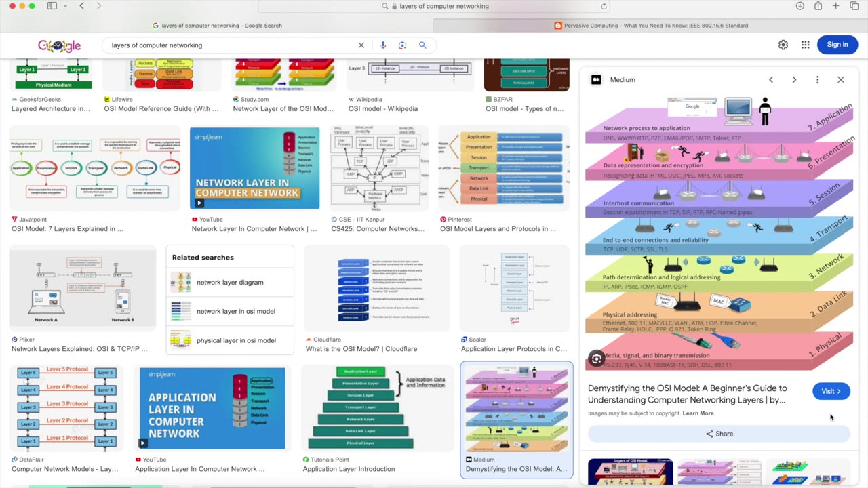Click Medium source icon in panel
The width and height of the screenshot is (868, 488).
point(596,79)
